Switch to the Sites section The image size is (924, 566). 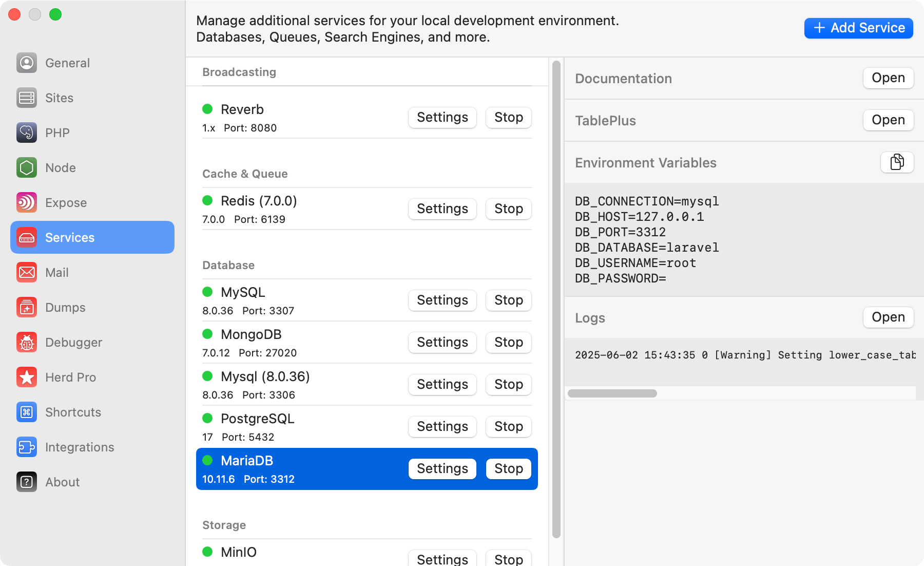tap(59, 98)
